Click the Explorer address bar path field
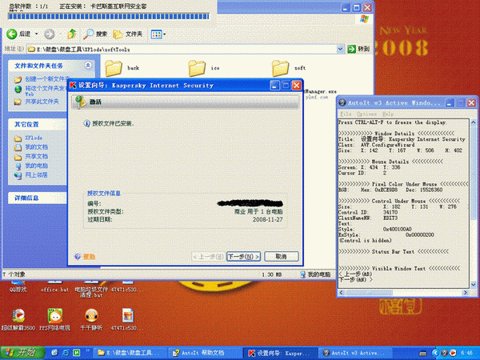This screenshot has width=480, height=360. 182,49
